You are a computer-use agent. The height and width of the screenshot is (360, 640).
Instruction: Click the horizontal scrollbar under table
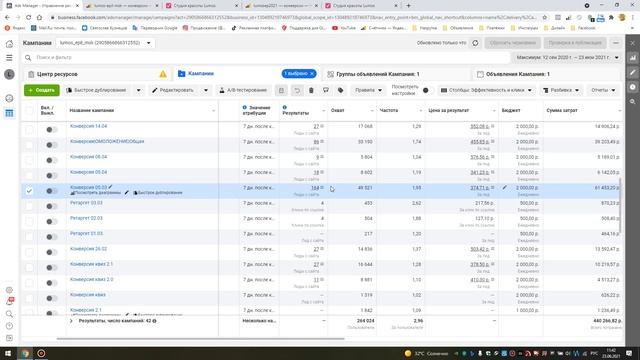point(200,338)
